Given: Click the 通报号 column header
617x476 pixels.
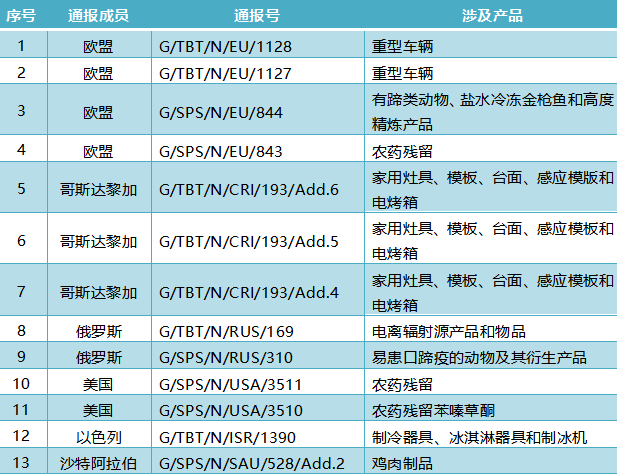Looking at the screenshot, I should (257, 16).
